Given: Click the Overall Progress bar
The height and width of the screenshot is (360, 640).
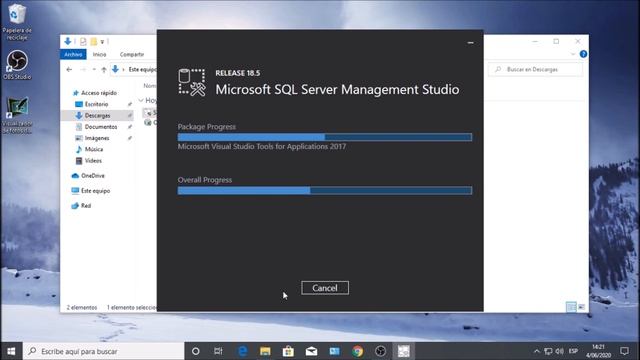Looking at the screenshot, I should click(325, 190).
